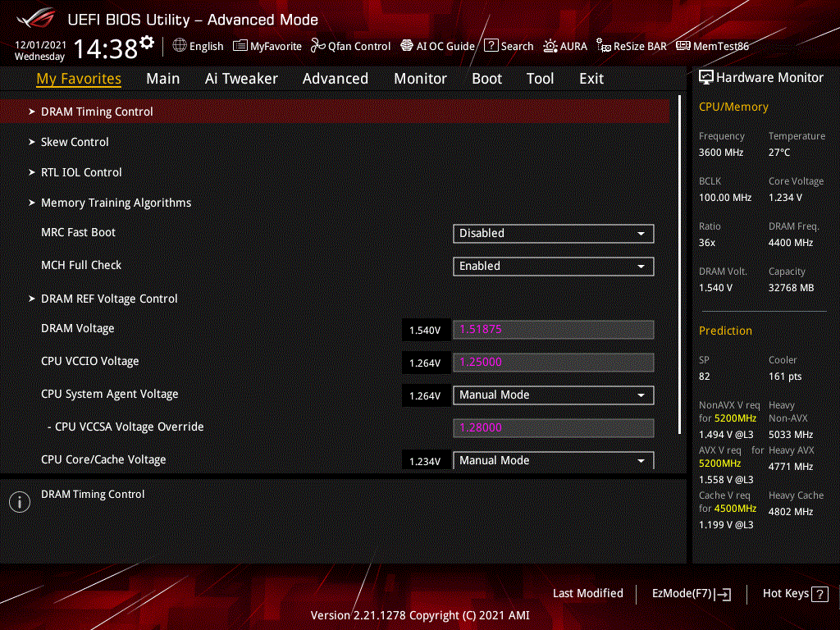Switch to Exit tab
840x630 pixels.
point(591,79)
